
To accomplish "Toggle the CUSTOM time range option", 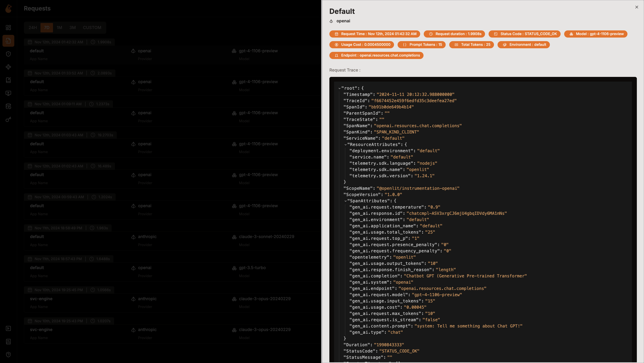I will pos(92,27).
